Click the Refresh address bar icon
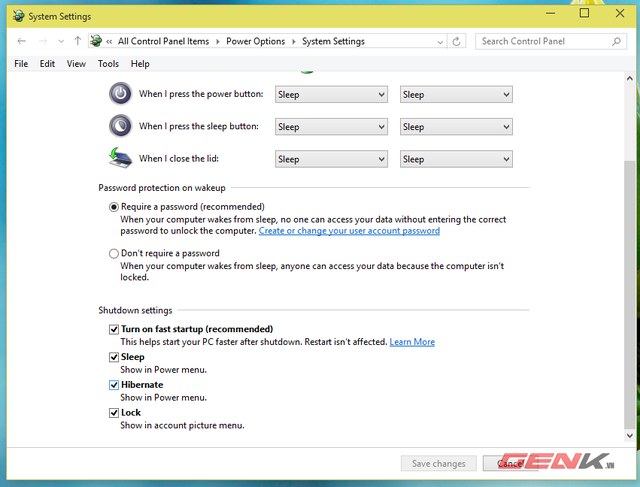The height and width of the screenshot is (487, 640). click(456, 41)
